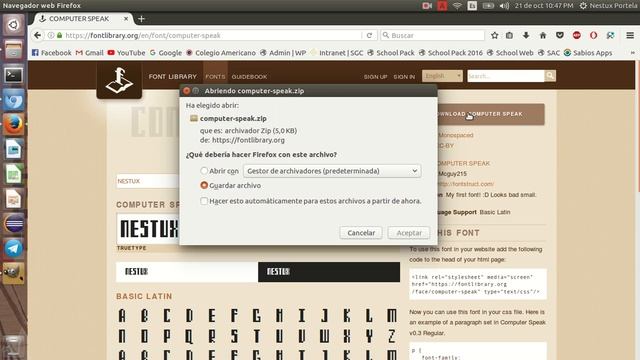
Task: Click the Opera extension icon in toolbar
Action: point(593,36)
